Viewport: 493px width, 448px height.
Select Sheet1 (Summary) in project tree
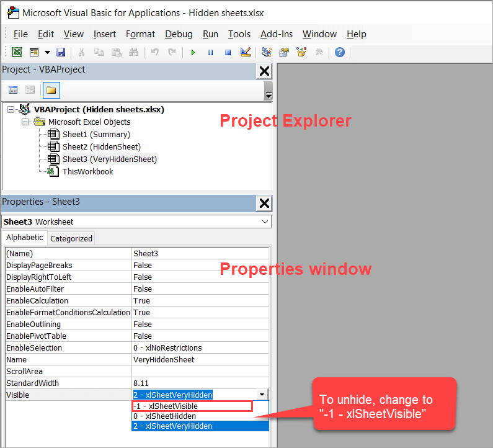pyautogui.click(x=96, y=134)
